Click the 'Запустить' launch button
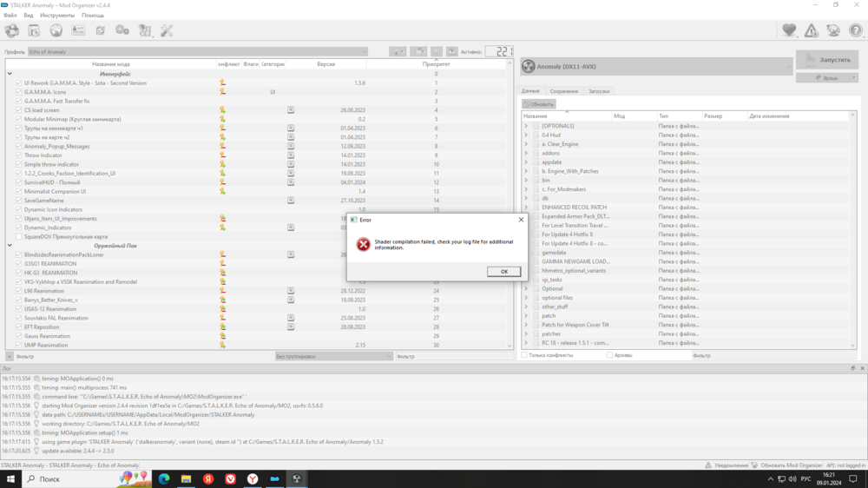The image size is (868, 488). (828, 60)
